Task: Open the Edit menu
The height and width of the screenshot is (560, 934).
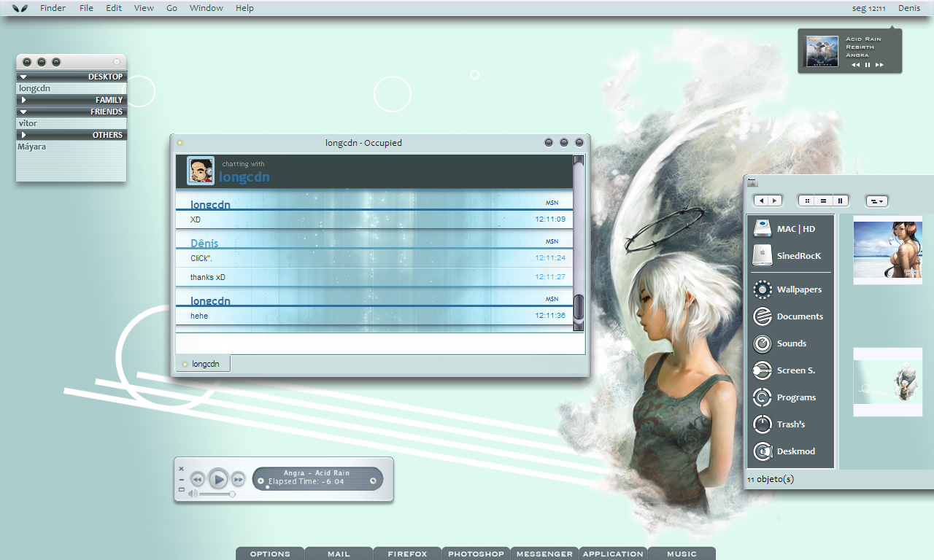Action: (114, 8)
